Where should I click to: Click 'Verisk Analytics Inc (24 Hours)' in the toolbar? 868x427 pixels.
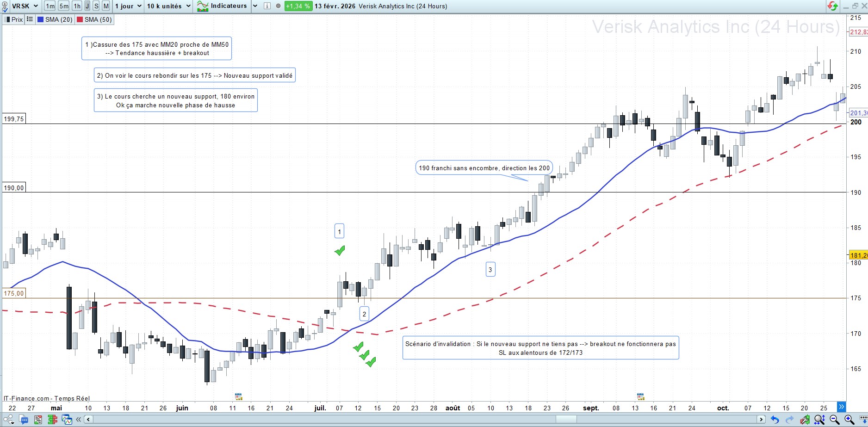403,6
